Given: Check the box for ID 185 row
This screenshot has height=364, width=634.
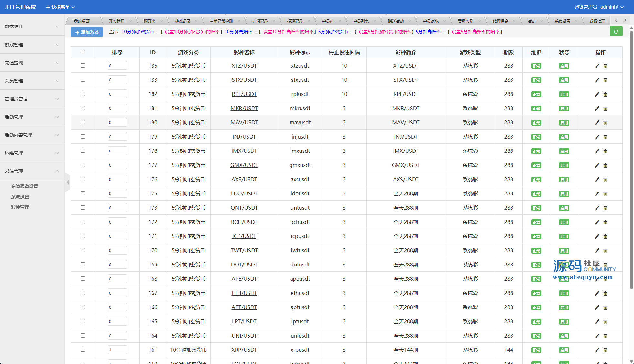Looking at the screenshot, I should pos(83,66).
